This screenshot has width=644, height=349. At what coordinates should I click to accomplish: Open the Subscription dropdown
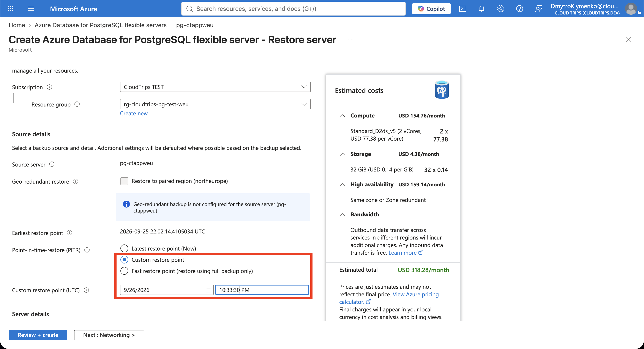click(x=215, y=87)
